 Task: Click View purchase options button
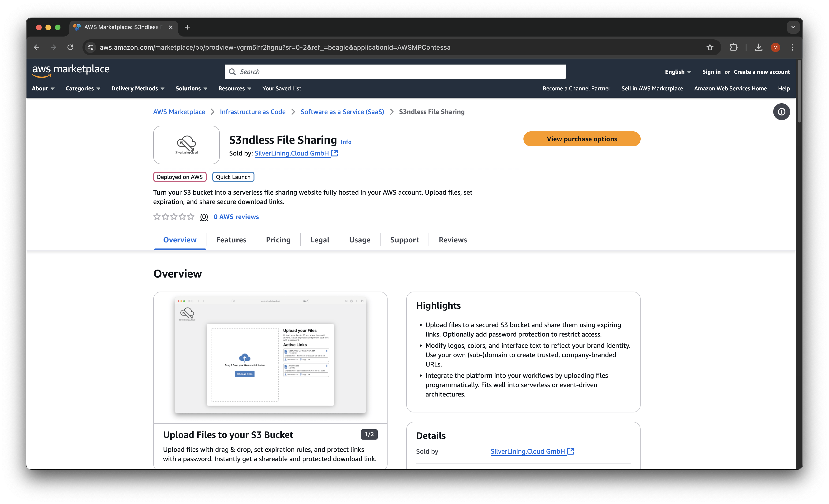point(581,139)
